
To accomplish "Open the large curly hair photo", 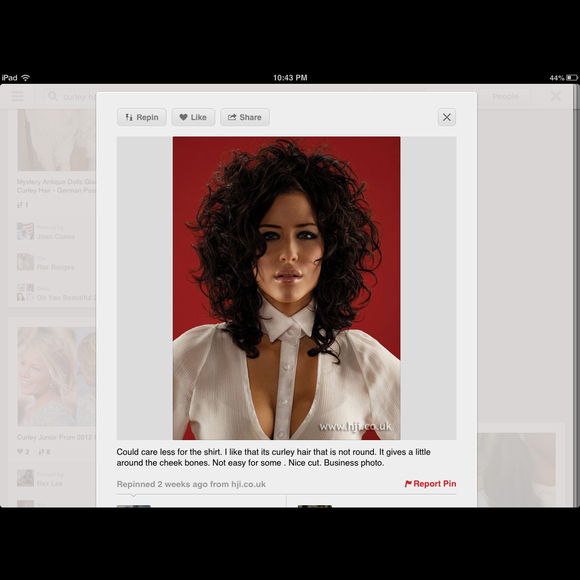I will 287,288.
